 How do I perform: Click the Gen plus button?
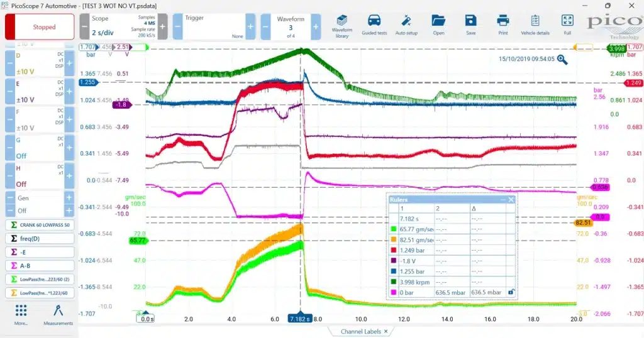(x=69, y=198)
